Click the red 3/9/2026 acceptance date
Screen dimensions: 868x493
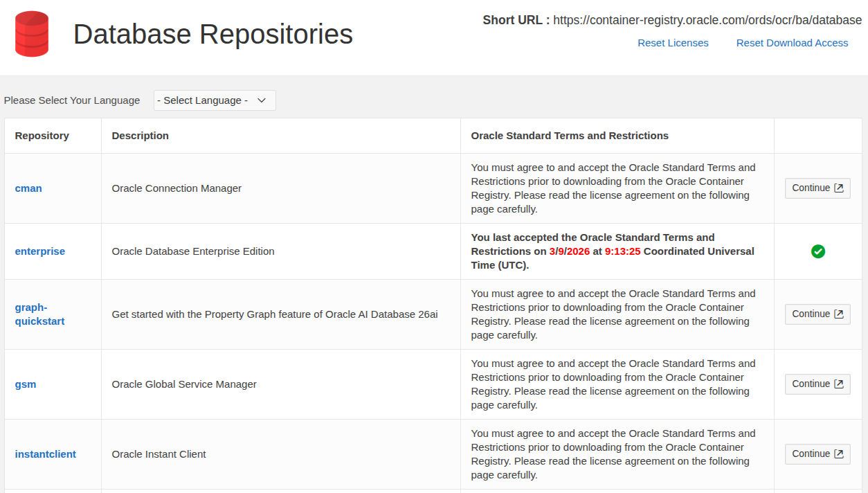point(570,251)
